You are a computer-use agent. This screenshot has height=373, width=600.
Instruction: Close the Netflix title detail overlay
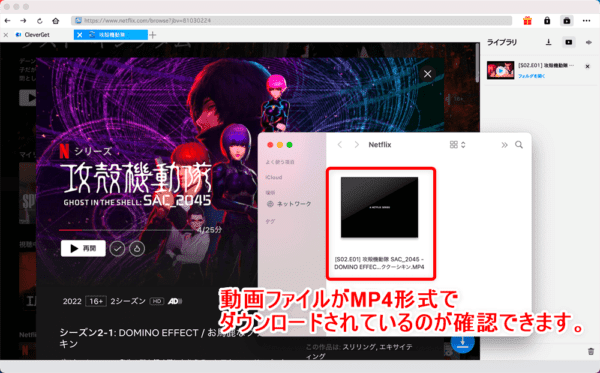427,74
